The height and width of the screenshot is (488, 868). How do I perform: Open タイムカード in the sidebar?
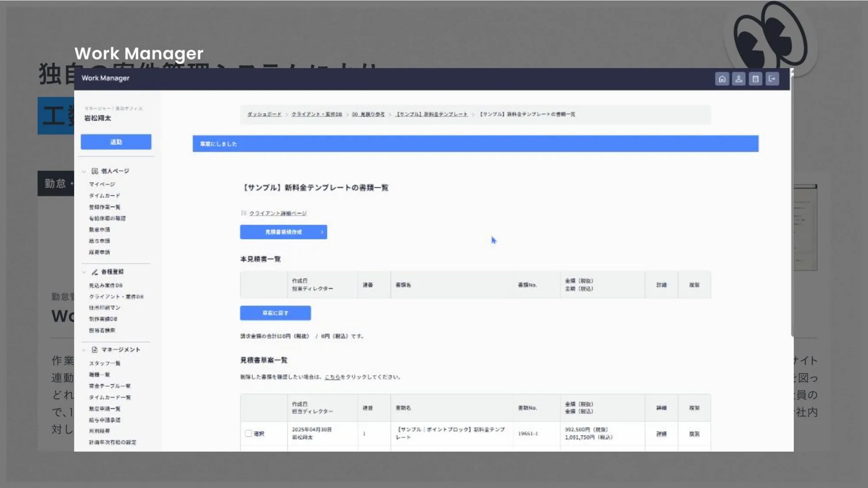[x=105, y=196]
